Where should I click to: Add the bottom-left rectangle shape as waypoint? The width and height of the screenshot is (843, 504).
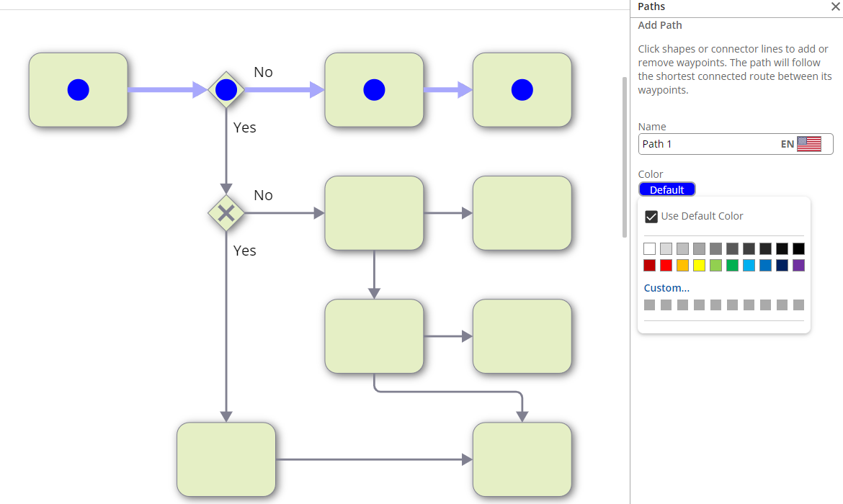coord(226,459)
